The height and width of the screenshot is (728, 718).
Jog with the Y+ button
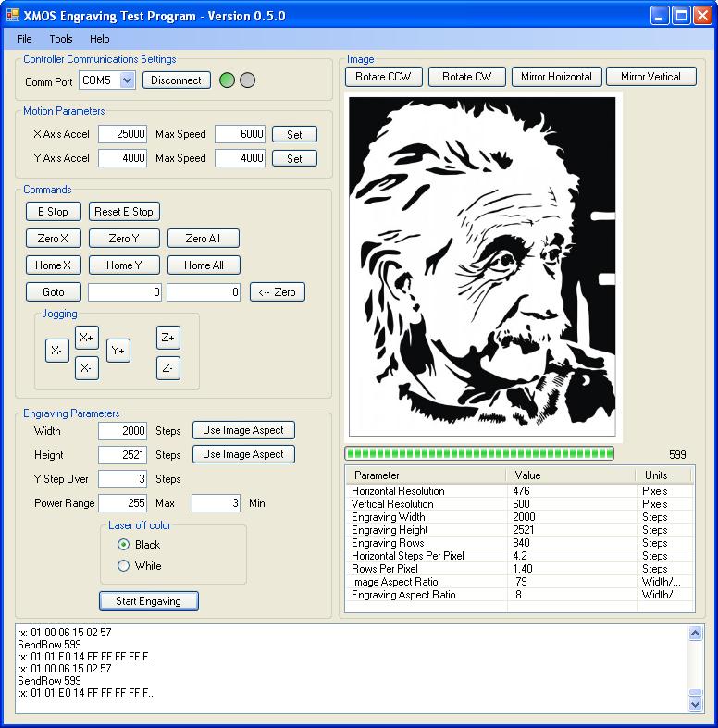[118, 351]
